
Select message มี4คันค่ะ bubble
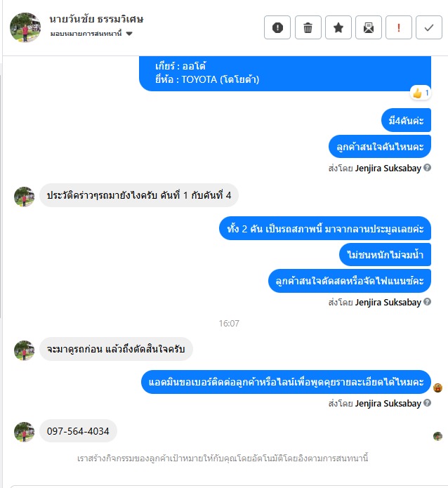(406, 120)
